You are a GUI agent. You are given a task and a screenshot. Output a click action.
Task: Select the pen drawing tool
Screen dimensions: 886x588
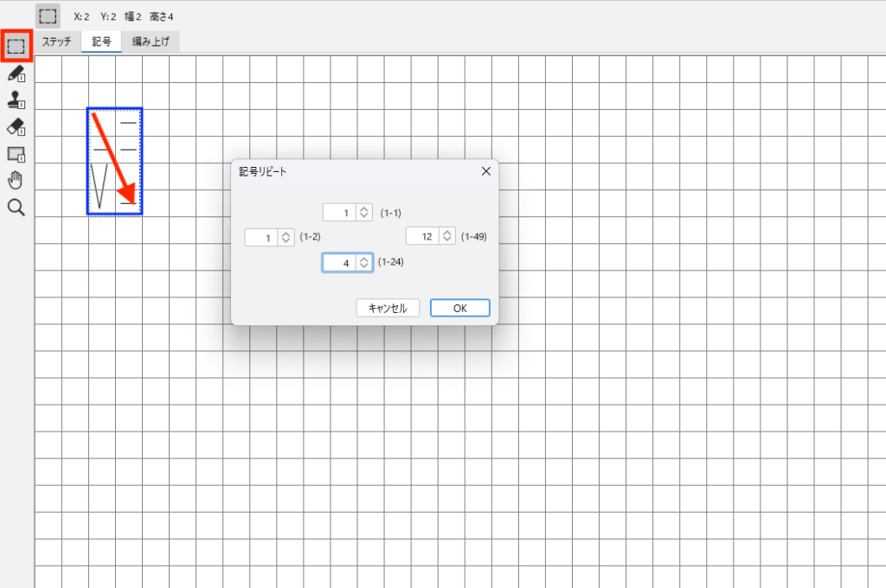click(x=16, y=73)
